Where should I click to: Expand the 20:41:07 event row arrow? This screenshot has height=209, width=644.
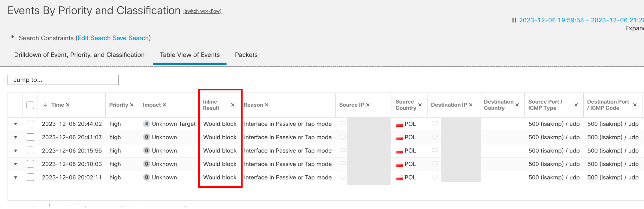click(x=16, y=137)
